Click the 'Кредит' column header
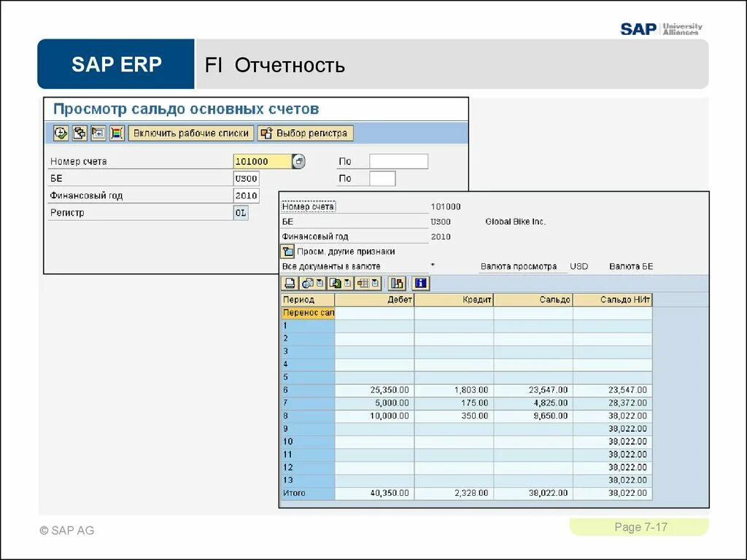This screenshot has width=747, height=560. 454,300
